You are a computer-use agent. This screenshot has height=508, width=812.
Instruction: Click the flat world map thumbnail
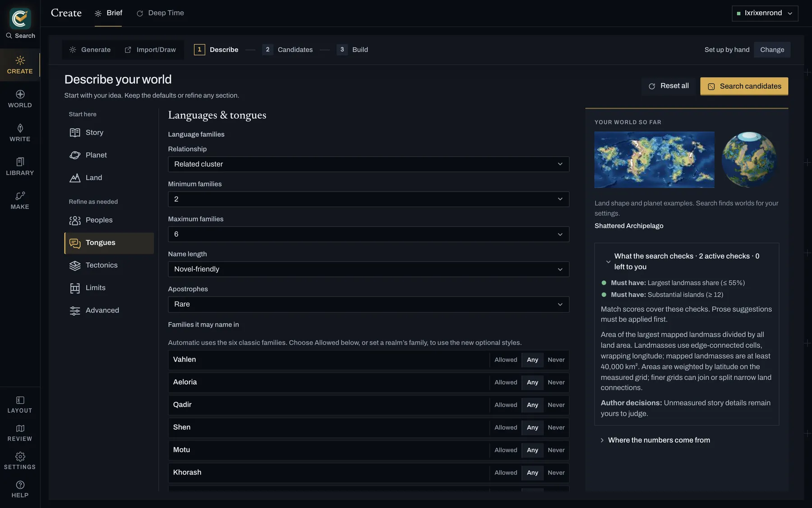pos(654,160)
